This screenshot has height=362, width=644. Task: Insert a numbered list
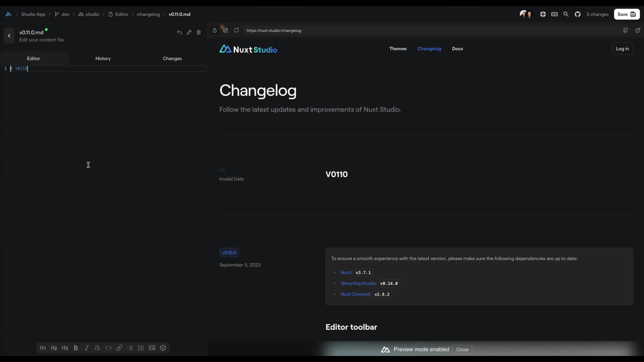click(141, 348)
